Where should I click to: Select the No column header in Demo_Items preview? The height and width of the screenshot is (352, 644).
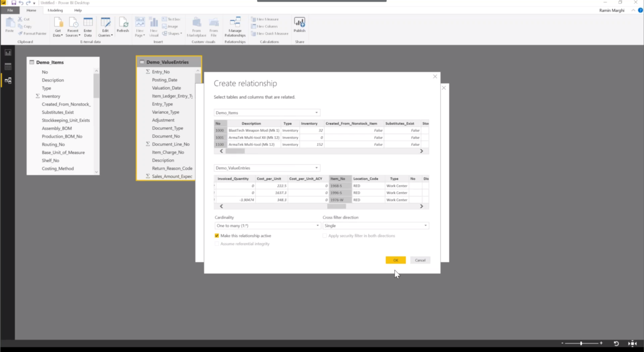click(221, 123)
